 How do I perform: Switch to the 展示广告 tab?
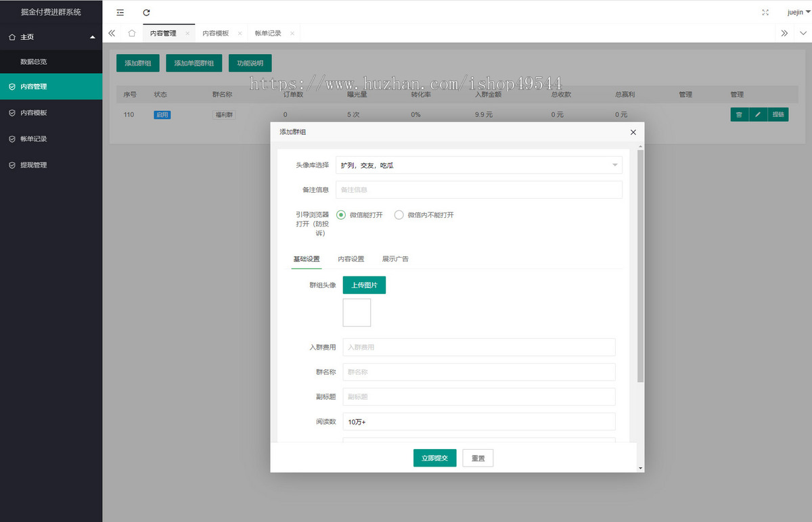pyautogui.click(x=395, y=259)
